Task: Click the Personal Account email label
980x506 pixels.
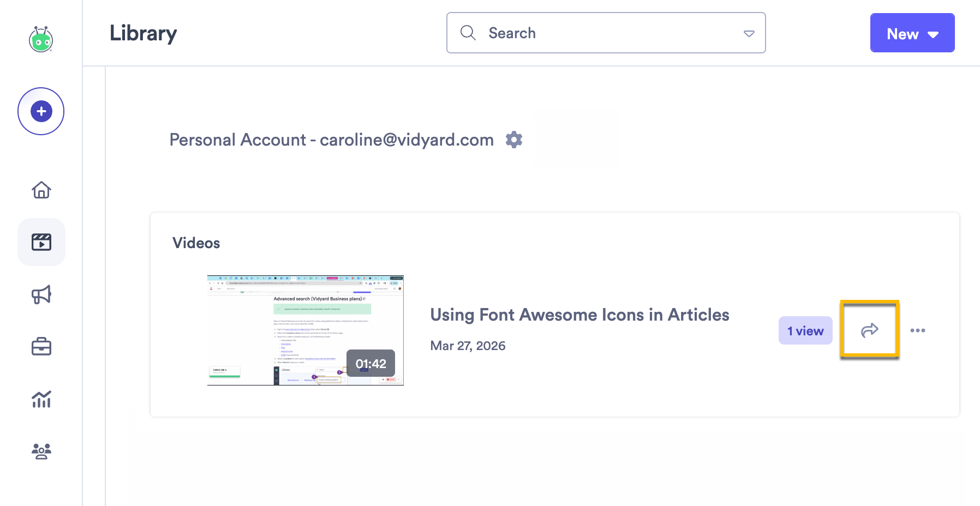Action: tap(331, 140)
